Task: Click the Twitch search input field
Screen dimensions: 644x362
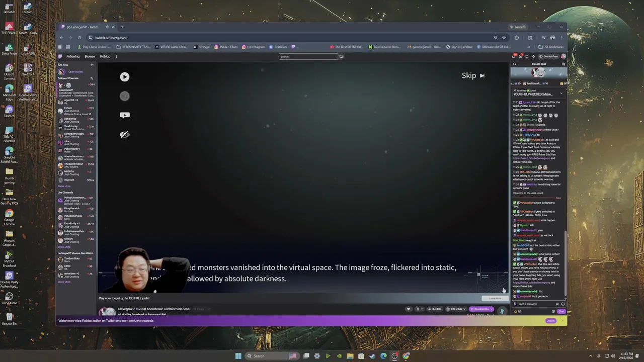Action: click(308, 56)
